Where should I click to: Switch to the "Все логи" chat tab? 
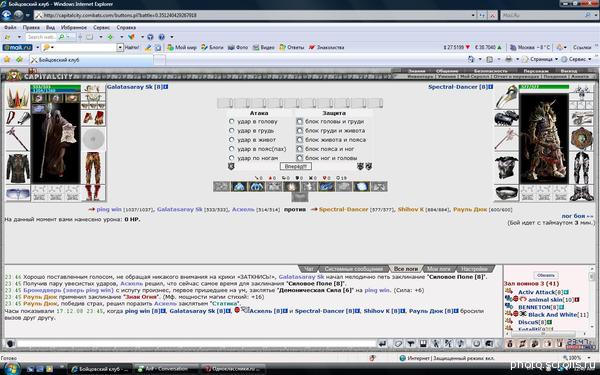[406, 269]
